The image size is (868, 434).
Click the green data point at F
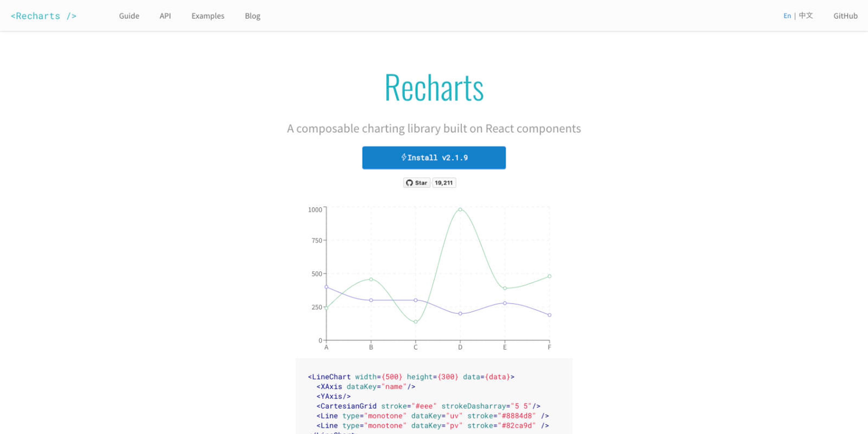point(549,276)
